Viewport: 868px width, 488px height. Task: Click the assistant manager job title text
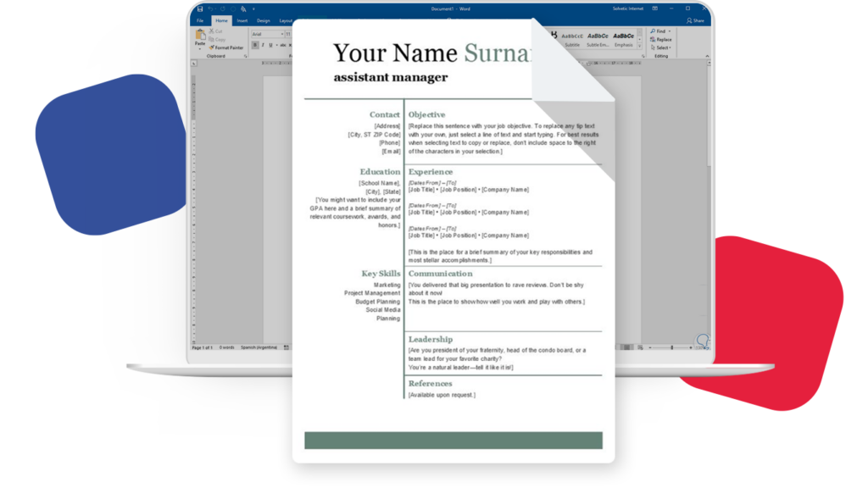point(391,77)
